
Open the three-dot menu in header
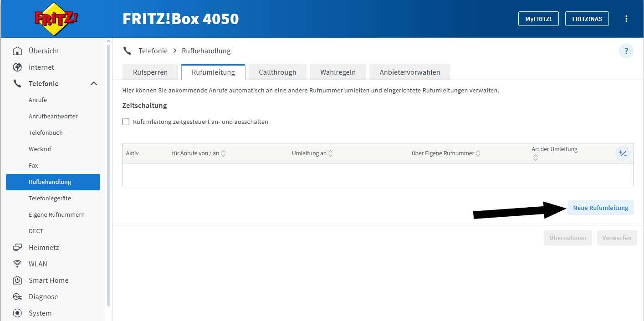click(626, 19)
